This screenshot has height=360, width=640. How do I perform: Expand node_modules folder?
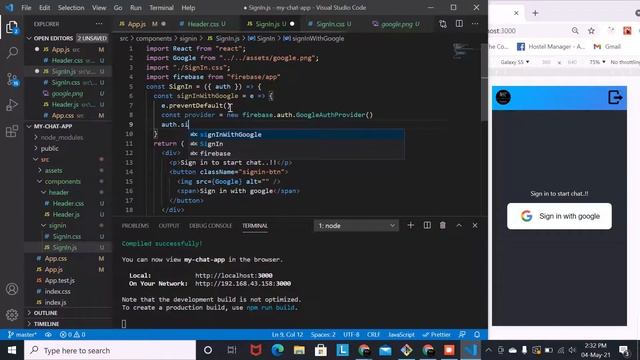[x=61, y=138]
